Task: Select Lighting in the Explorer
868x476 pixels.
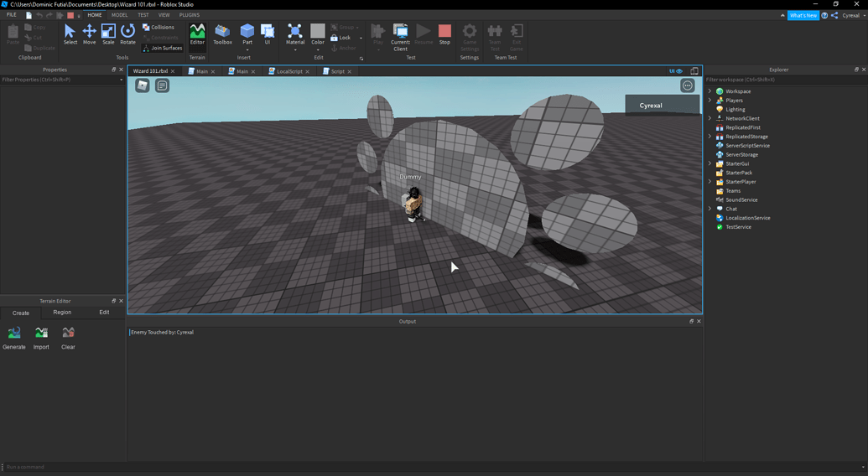Action: (x=735, y=110)
